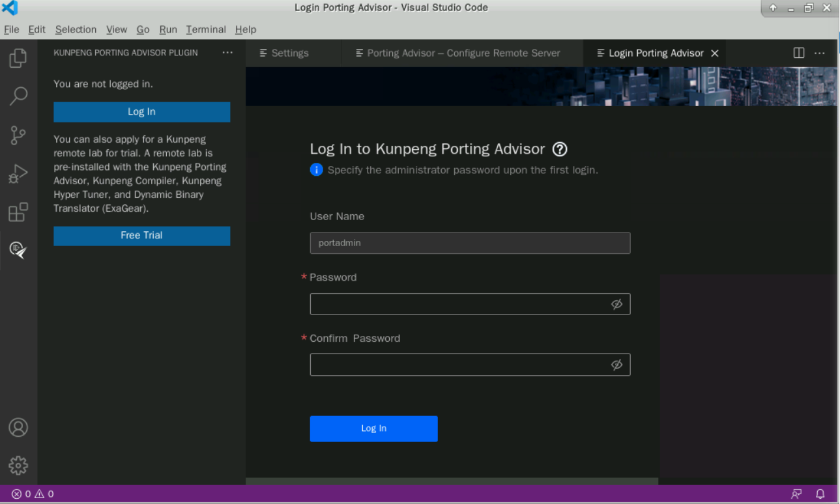Click the horizontal scrollbar below the login form
Screen dimensions: 840x504
(x=452, y=481)
